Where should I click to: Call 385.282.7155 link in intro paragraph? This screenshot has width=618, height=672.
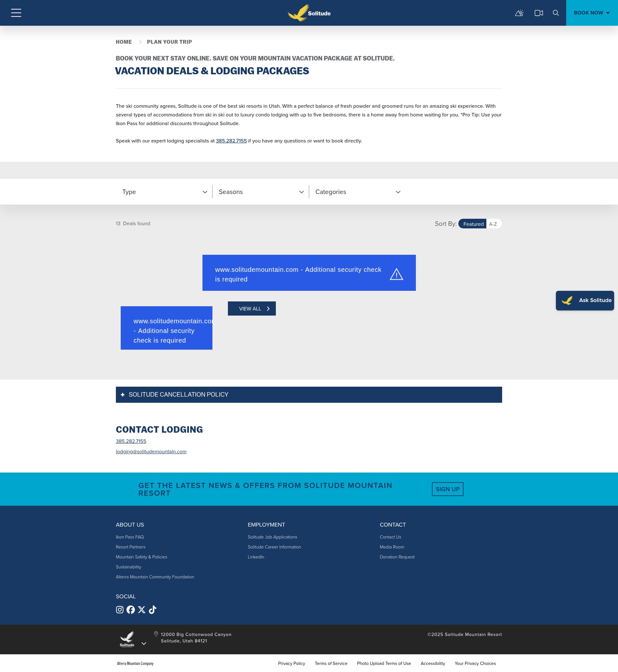231,141
